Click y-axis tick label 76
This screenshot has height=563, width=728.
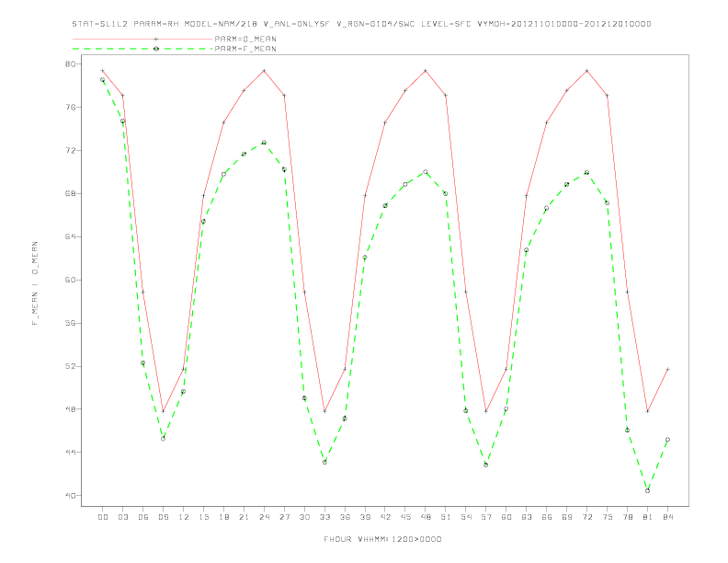(x=70, y=108)
